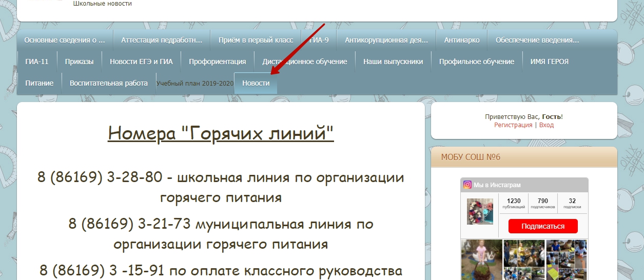Select the ГИА-11 menu item
Viewport: 644px width, 280px height.
click(37, 62)
